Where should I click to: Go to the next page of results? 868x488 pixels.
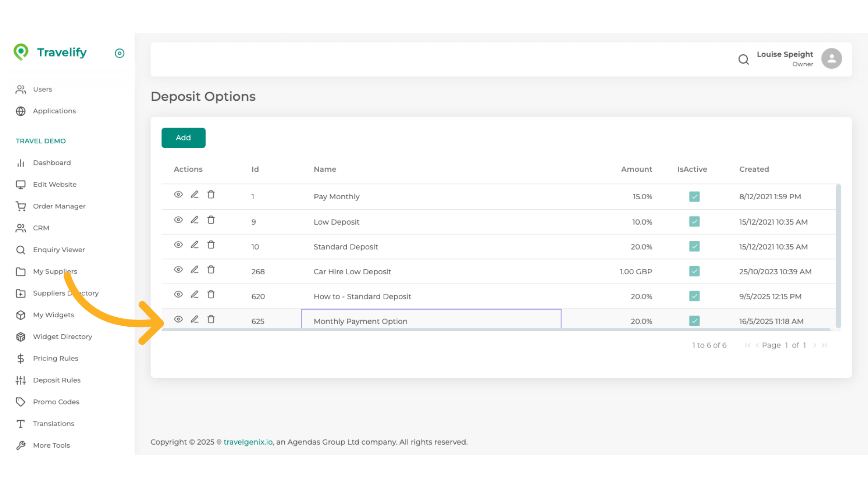pyautogui.click(x=815, y=345)
